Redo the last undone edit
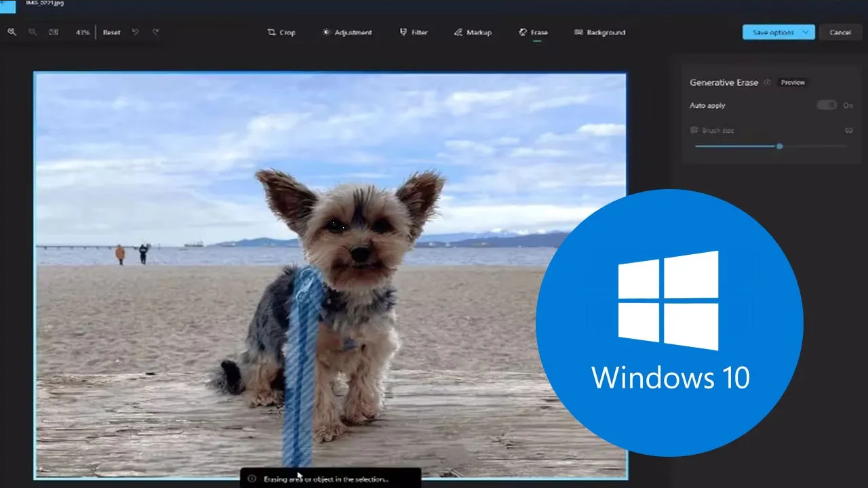Viewport: 868px width, 488px height. tap(156, 32)
